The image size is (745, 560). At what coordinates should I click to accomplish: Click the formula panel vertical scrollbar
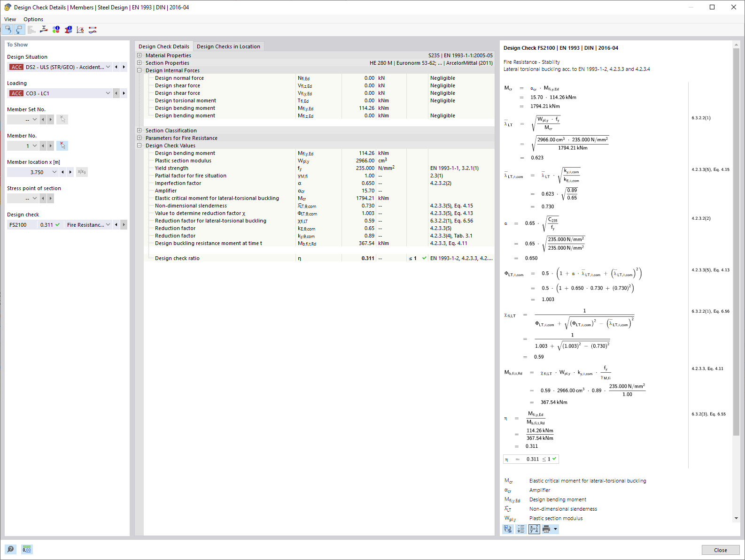tap(736, 242)
